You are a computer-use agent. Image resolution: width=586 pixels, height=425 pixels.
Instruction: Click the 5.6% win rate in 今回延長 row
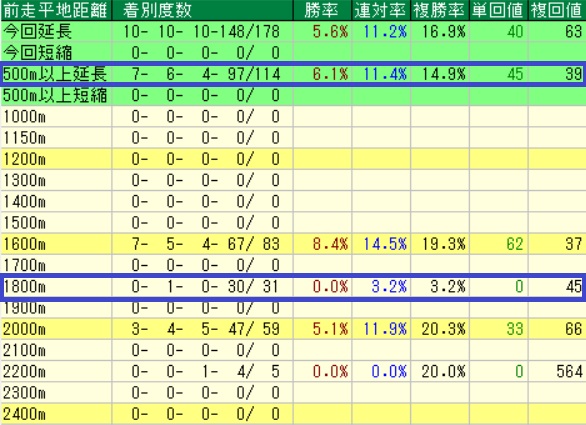pyautogui.click(x=330, y=31)
